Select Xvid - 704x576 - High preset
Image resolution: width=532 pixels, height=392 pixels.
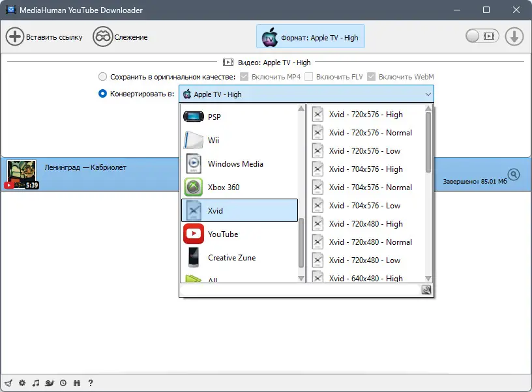pos(366,169)
